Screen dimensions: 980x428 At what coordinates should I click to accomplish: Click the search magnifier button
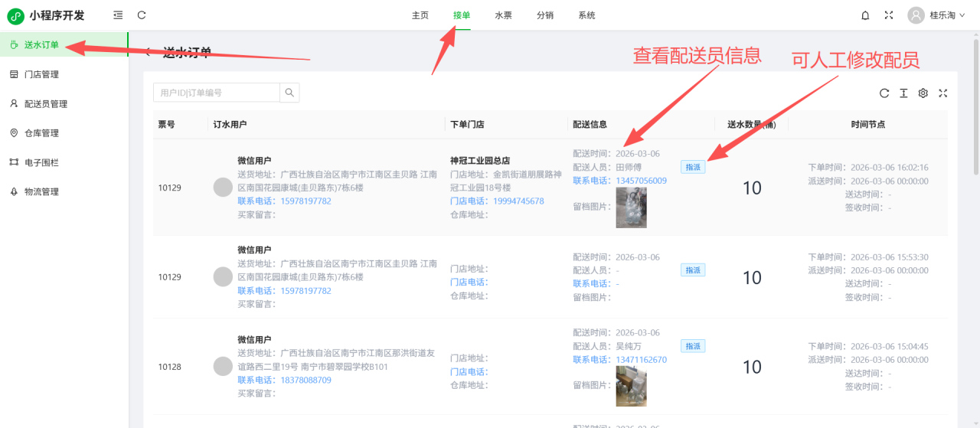289,93
